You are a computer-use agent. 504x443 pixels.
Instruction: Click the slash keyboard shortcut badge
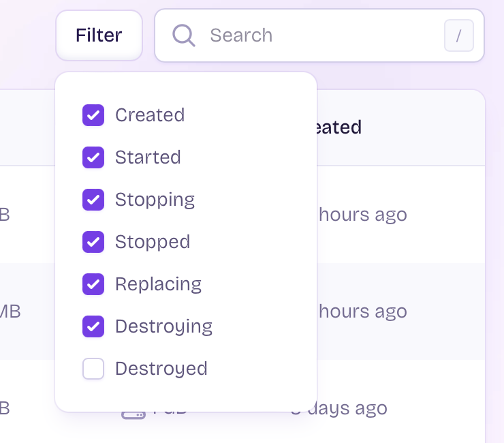458,35
